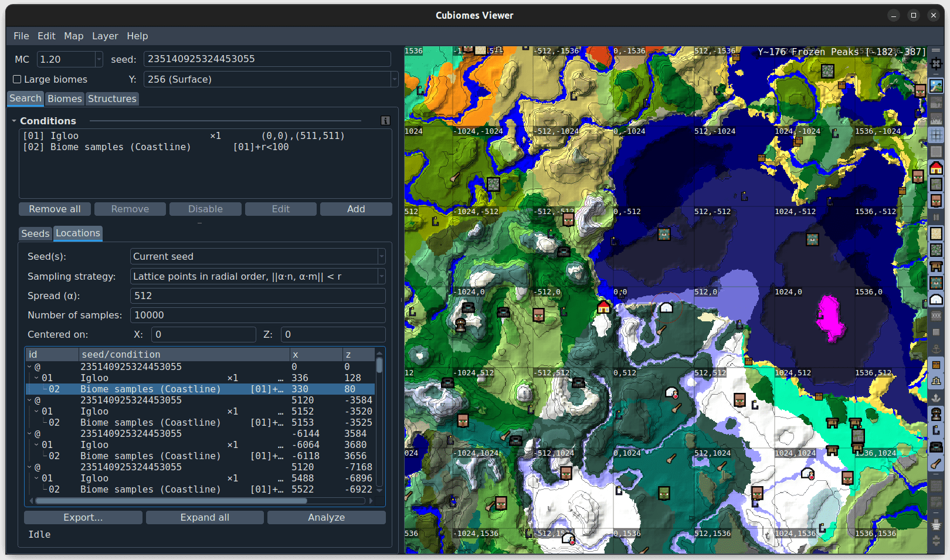Toggle slime chunks overlay
Viewport: 950px width, 560px height.
[936, 151]
